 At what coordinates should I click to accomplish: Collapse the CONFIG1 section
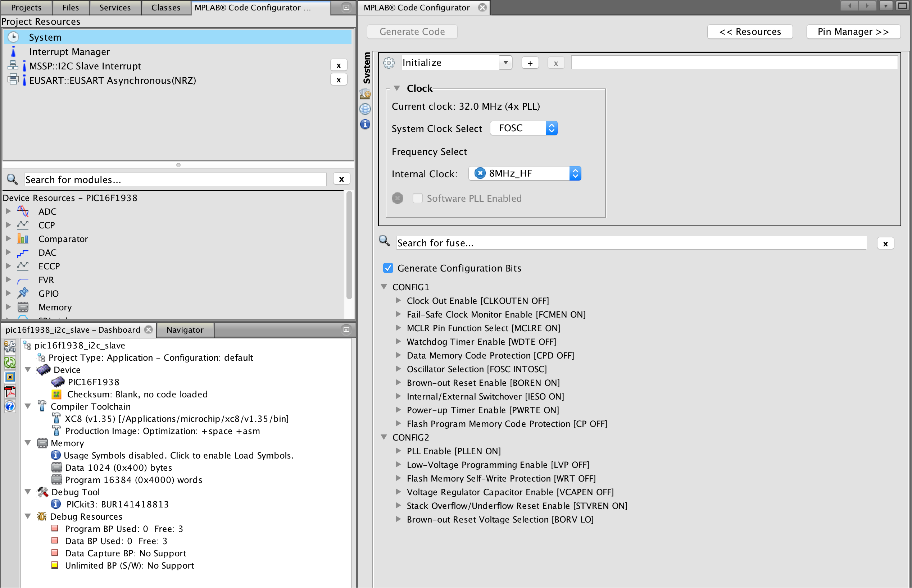pyautogui.click(x=384, y=287)
